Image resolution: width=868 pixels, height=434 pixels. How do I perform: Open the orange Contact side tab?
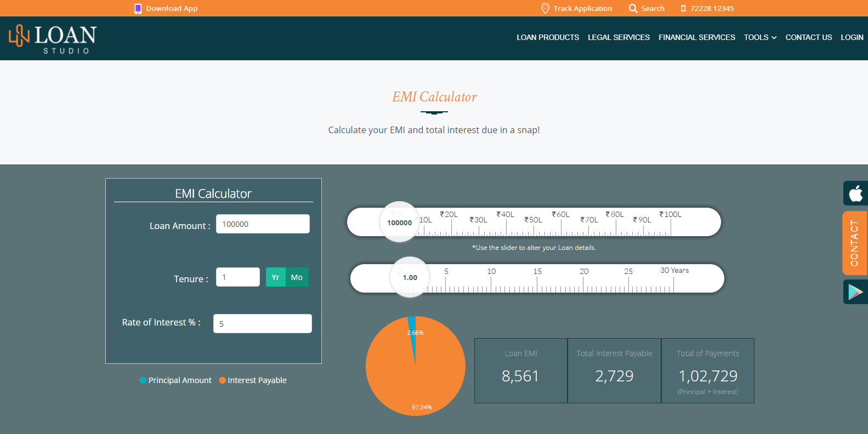pos(854,243)
